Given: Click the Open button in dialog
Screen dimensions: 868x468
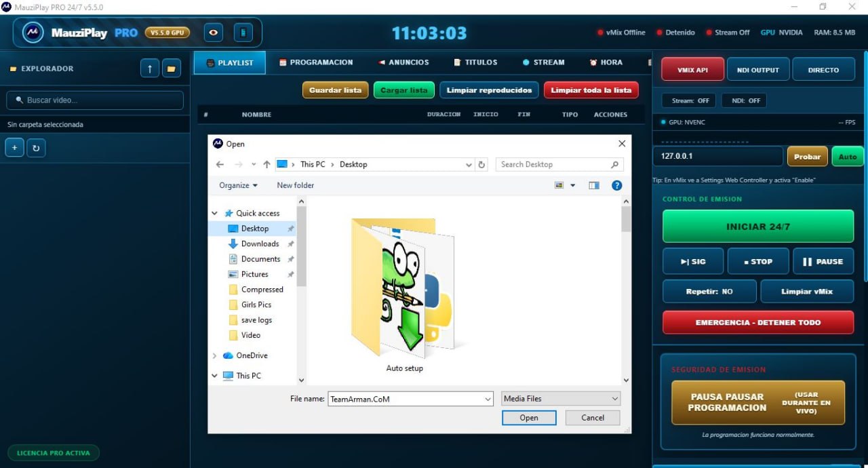Looking at the screenshot, I should point(529,418).
